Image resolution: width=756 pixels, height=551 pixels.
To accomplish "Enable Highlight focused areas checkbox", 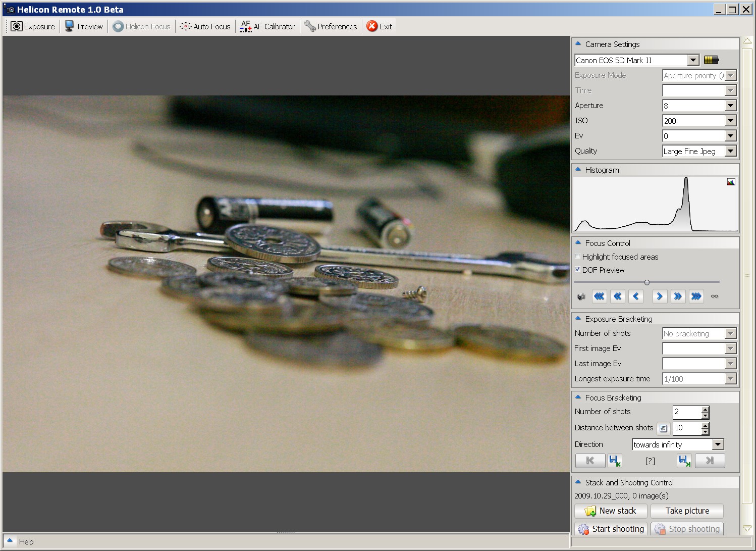I will pos(578,257).
